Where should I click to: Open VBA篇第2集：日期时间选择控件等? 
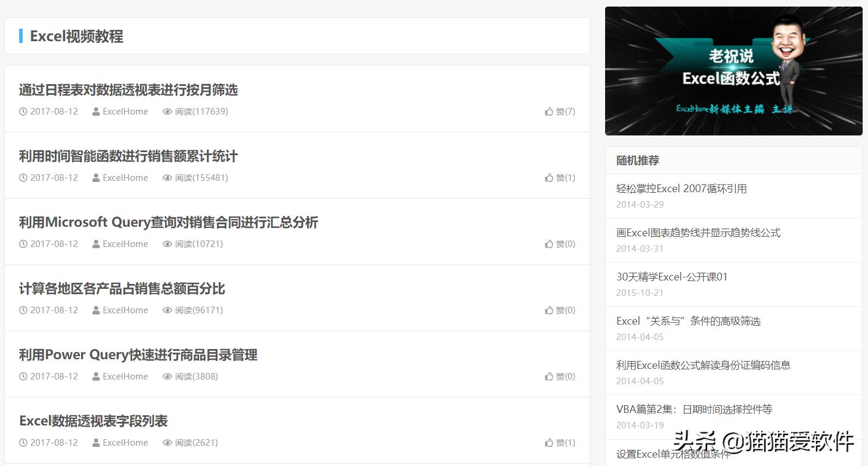(x=693, y=409)
